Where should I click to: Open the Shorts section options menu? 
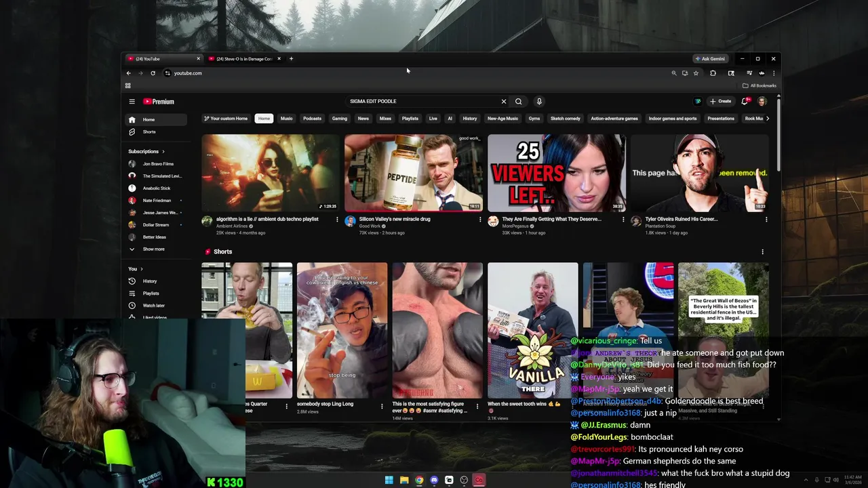pyautogui.click(x=762, y=252)
